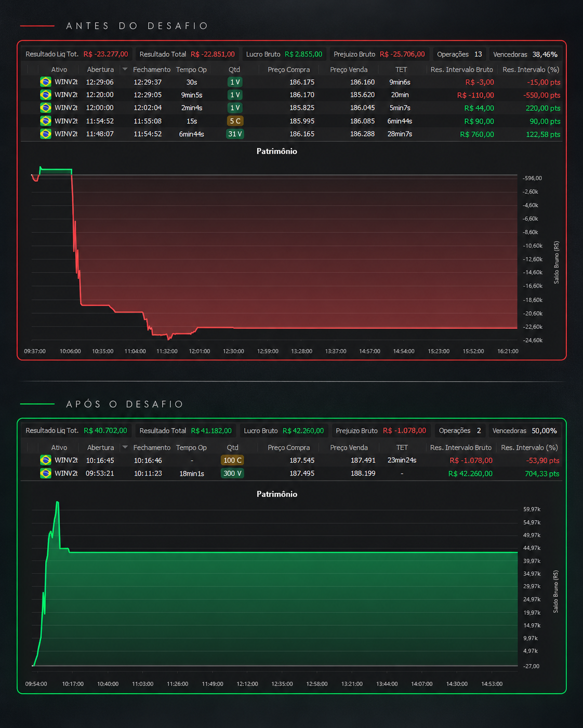Click the sell price cell "188.199"
This screenshot has height=728, width=583.
363,474
